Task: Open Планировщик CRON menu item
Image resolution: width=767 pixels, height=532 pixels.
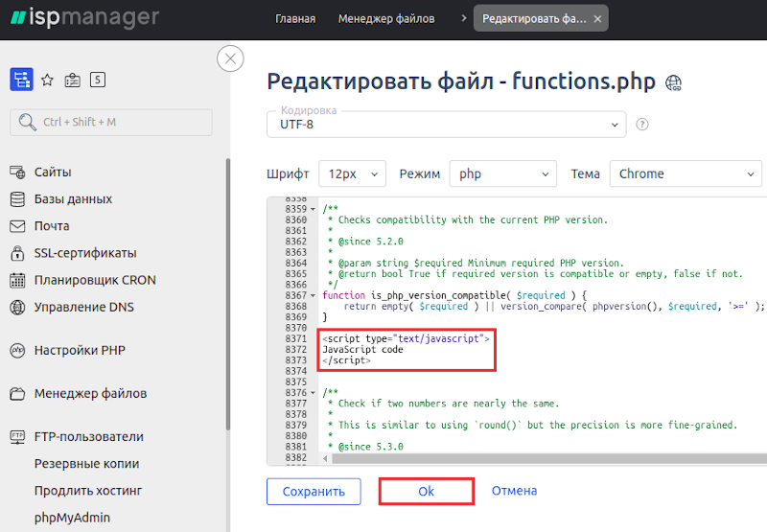Action: [95, 280]
